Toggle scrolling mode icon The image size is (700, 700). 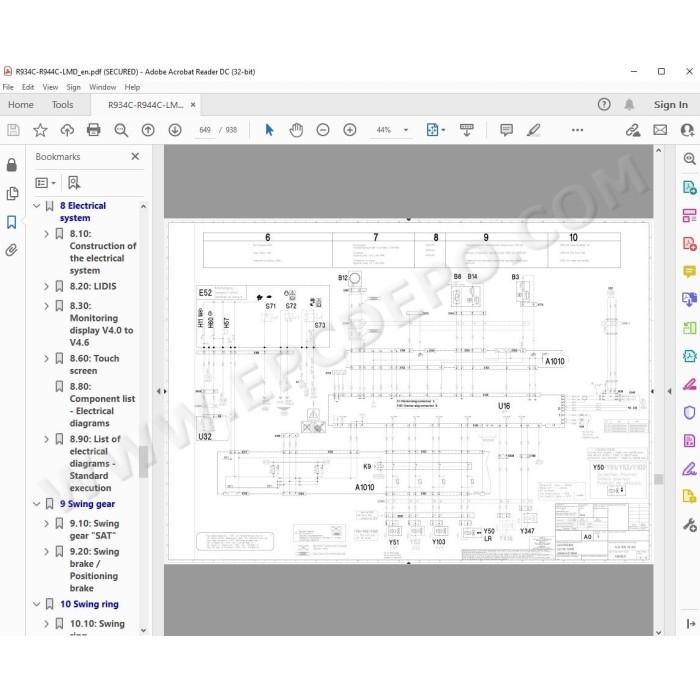[x=467, y=130]
